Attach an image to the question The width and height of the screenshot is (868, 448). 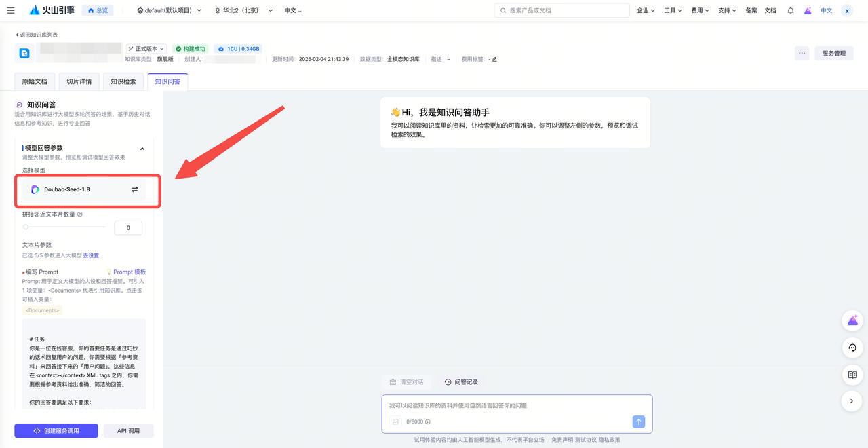coord(395,422)
